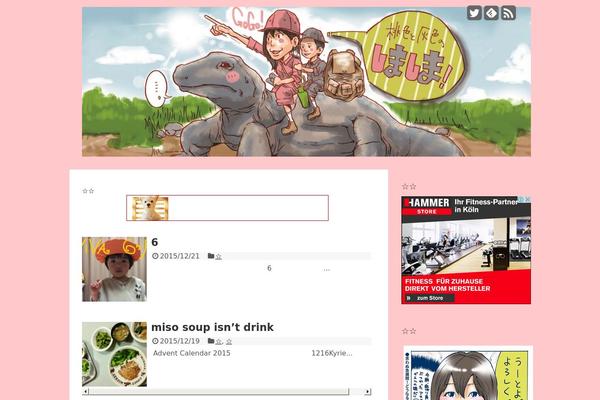This screenshot has height=400, width=600.
Task: Click the left arrow of horizontal scrollbar
Action: click(x=86, y=392)
